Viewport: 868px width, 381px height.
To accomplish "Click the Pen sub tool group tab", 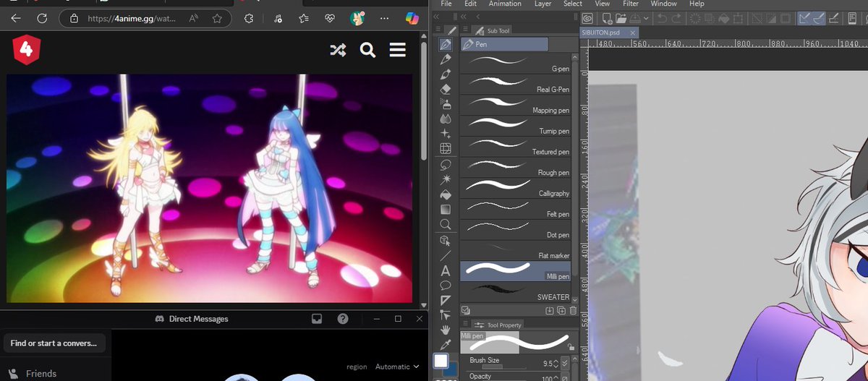I will click(505, 44).
